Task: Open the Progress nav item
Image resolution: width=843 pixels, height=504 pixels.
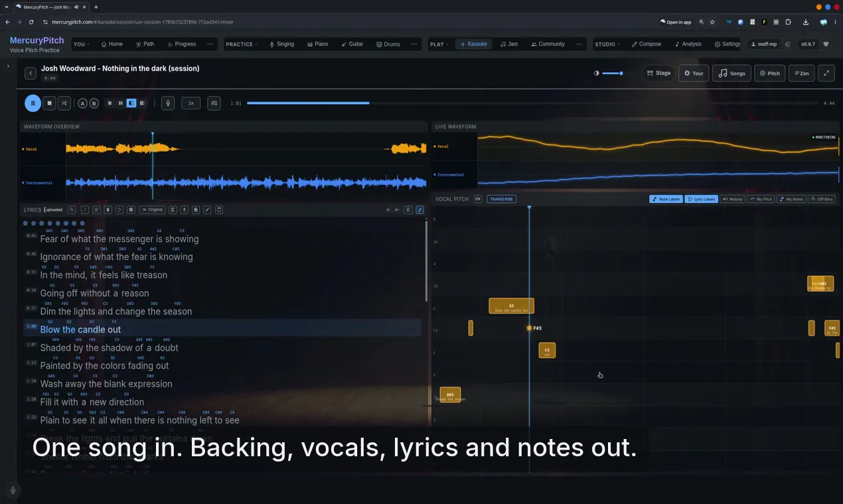Action: pos(181,44)
